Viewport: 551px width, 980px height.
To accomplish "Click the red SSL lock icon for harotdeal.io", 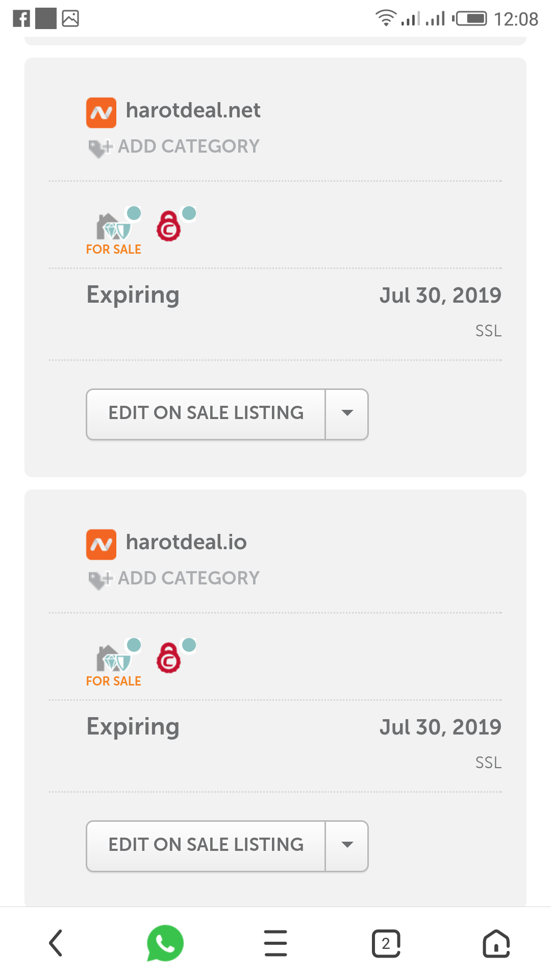I will point(169,658).
